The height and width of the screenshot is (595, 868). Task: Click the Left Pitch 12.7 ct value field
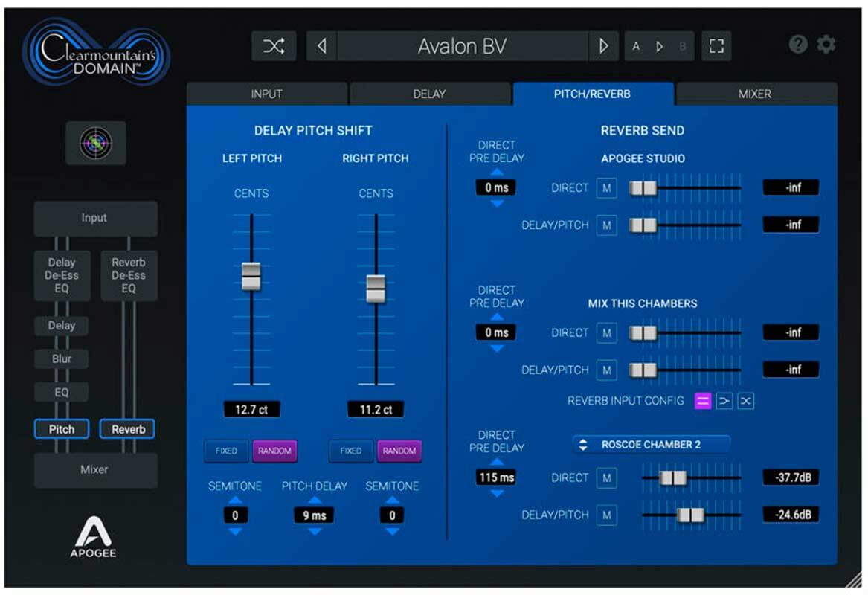(x=251, y=409)
